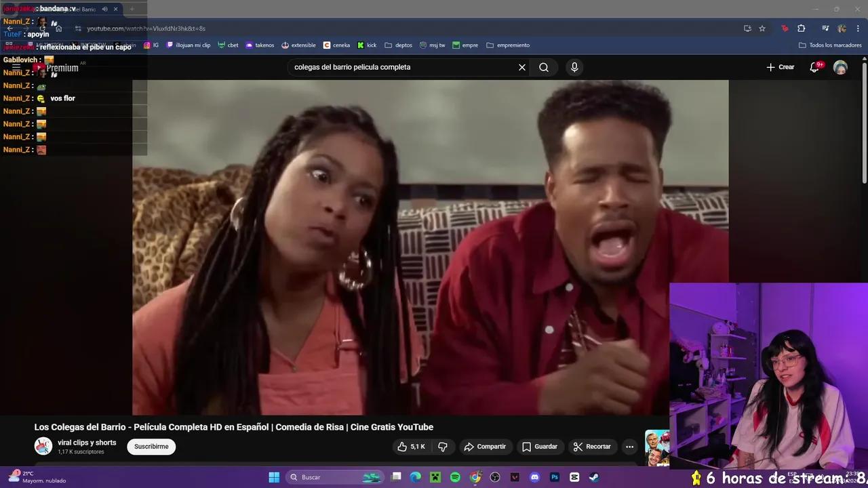Open Spotify from the taskbar
The width and height of the screenshot is (868, 488).
point(455,476)
